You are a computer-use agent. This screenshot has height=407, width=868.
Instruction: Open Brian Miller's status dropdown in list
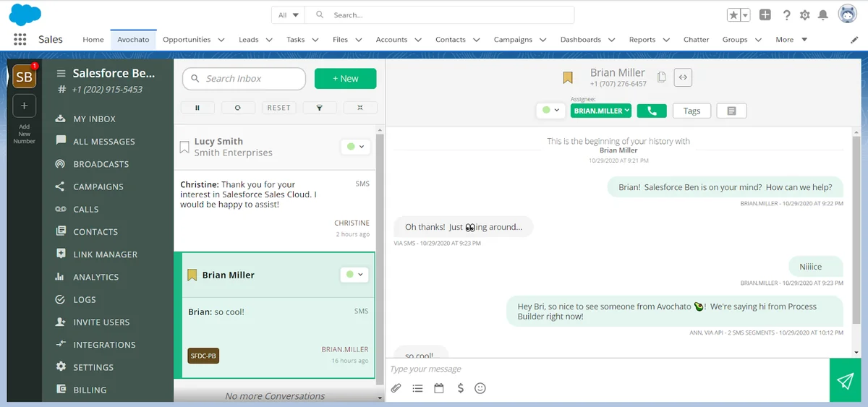354,275
